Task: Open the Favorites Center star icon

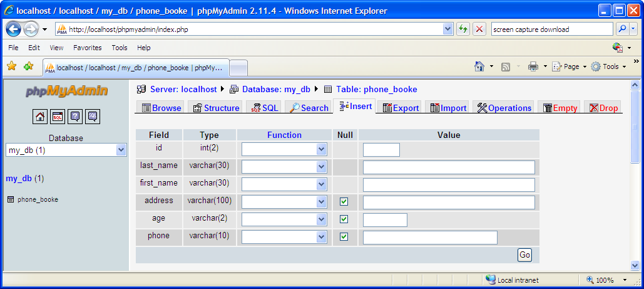Action: pyautogui.click(x=11, y=66)
